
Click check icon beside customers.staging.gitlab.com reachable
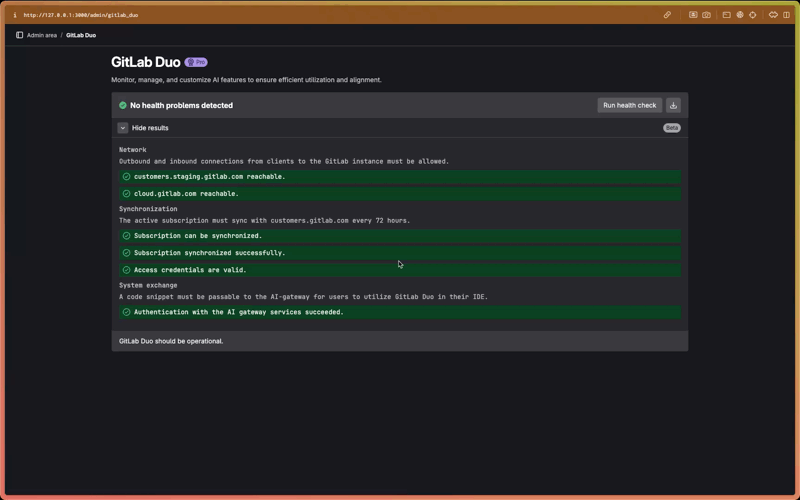click(127, 177)
